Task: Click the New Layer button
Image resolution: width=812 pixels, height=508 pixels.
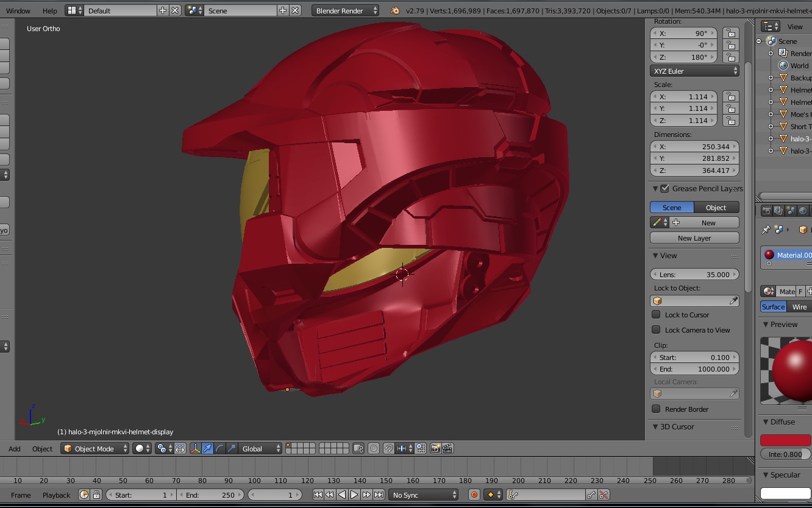Action: click(694, 238)
